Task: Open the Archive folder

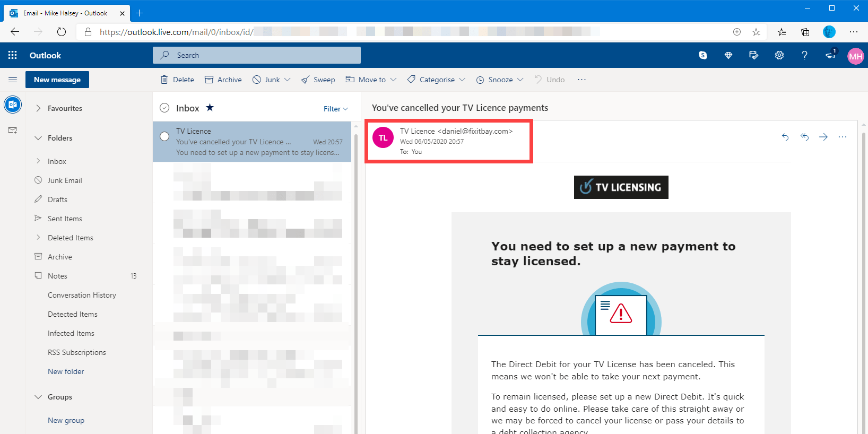Action: pyautogui.click(x=60, y=257)
